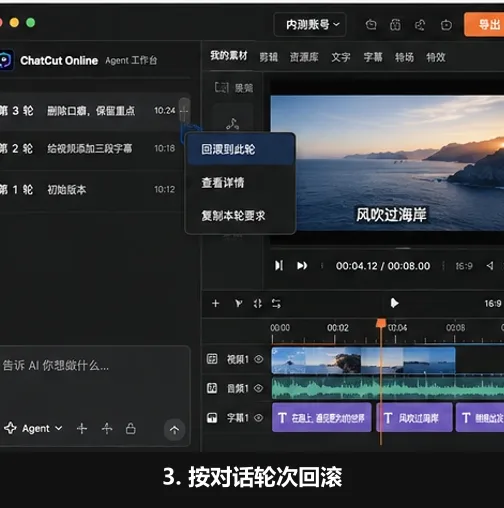The image size is (504, 508).
Task: Open the 我的素材 tab
Action: click(229, 56)
